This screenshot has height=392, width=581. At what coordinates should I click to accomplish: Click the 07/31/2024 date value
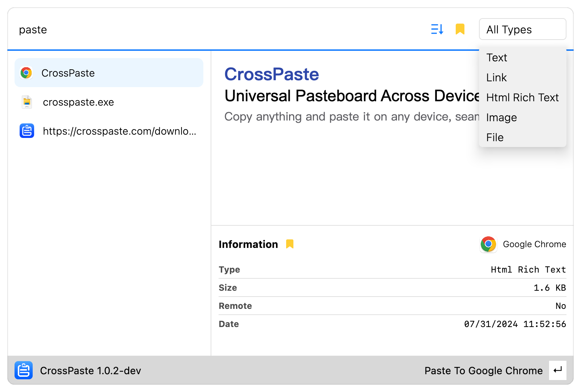tap(515, 324)
